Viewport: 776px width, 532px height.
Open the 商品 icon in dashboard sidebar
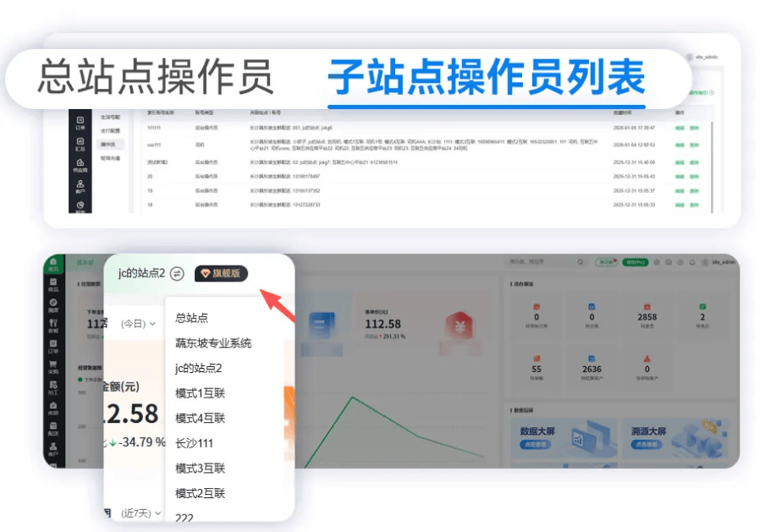click(x=53, y=285)
